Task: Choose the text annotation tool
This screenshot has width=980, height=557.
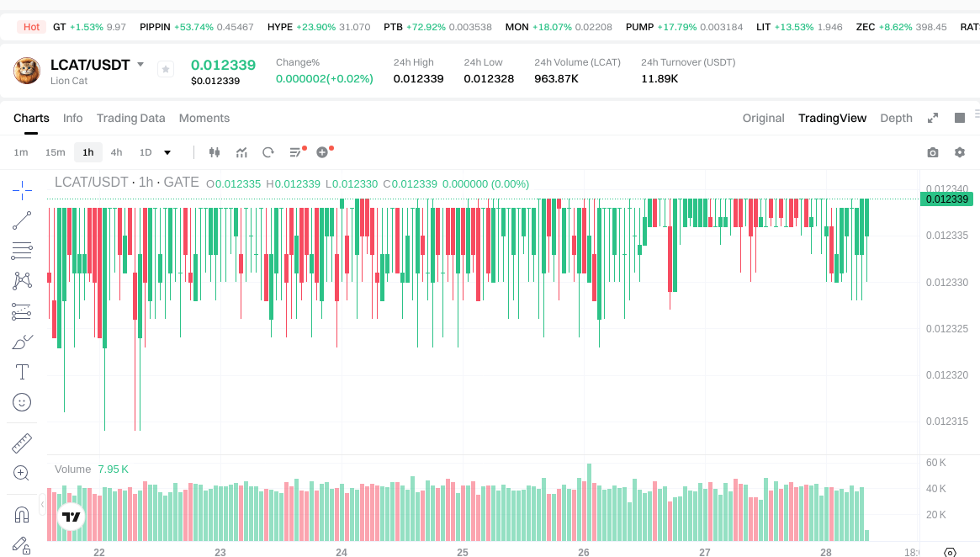Action: 22,372
